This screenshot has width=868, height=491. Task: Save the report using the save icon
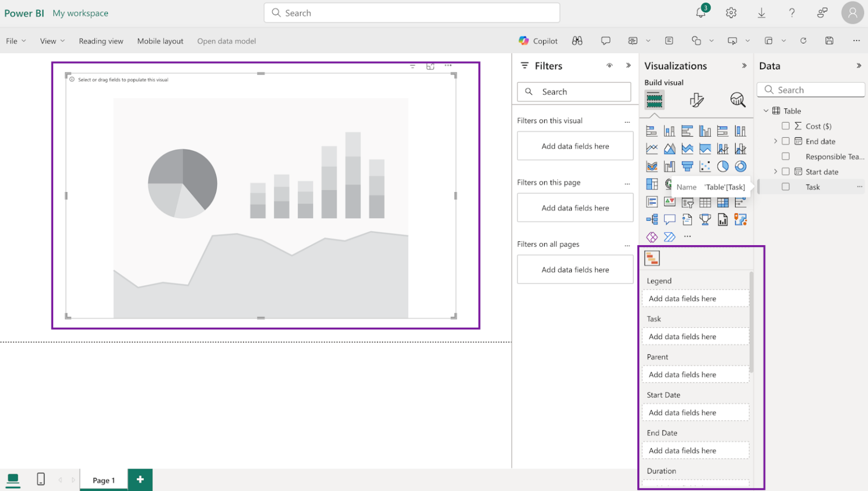point(829,40)
